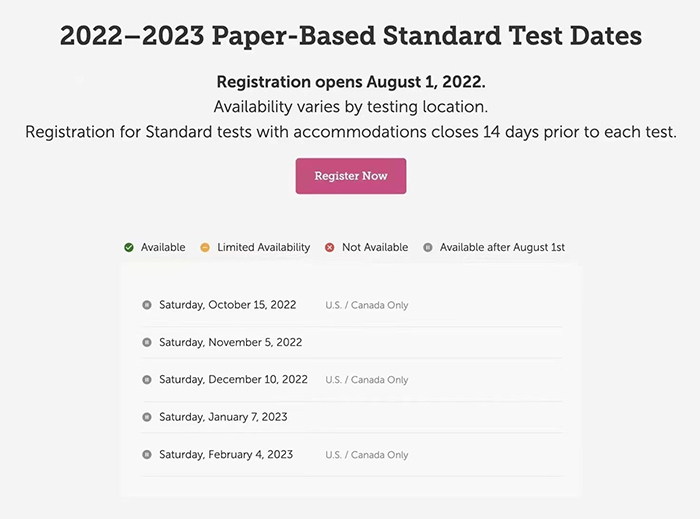This screenshot has width=700, height=519.
Task: Click the 2022–2023 Paper-Based Standard Test Dates heading
Action: (350, 37)
